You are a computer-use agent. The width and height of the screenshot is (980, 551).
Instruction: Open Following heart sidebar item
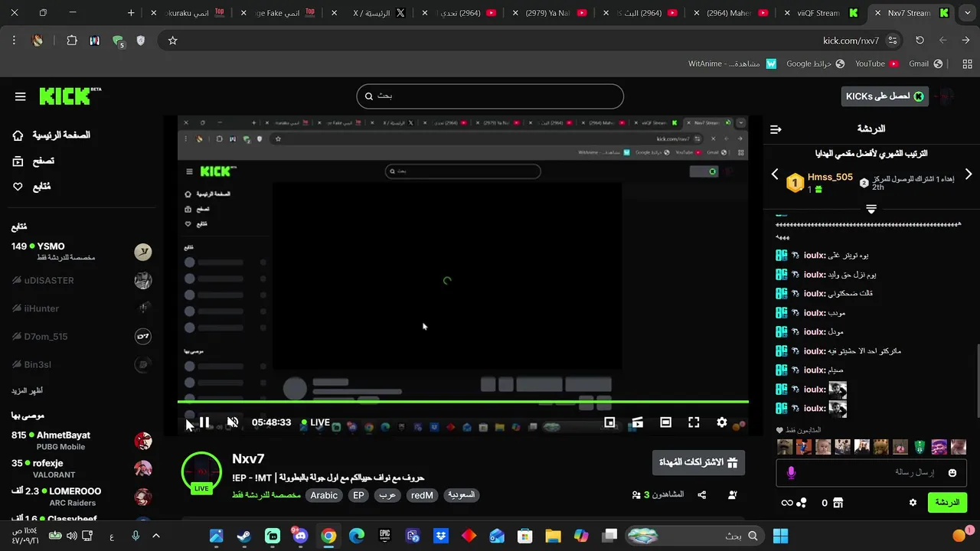point(31,187)
